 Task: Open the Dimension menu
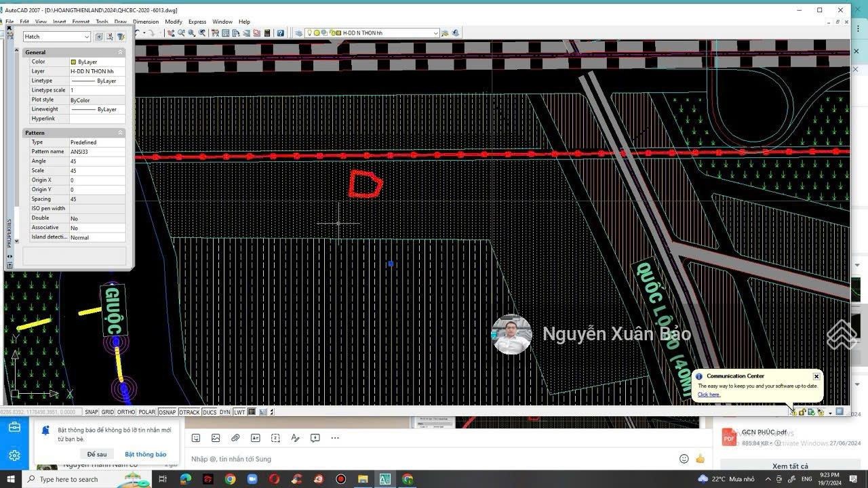(x=145, y=22)
